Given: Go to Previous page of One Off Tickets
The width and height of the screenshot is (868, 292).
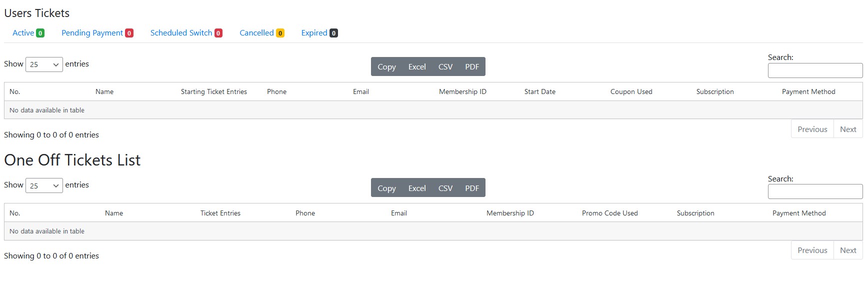Looking at the screenshot, I should coord(812,250).
